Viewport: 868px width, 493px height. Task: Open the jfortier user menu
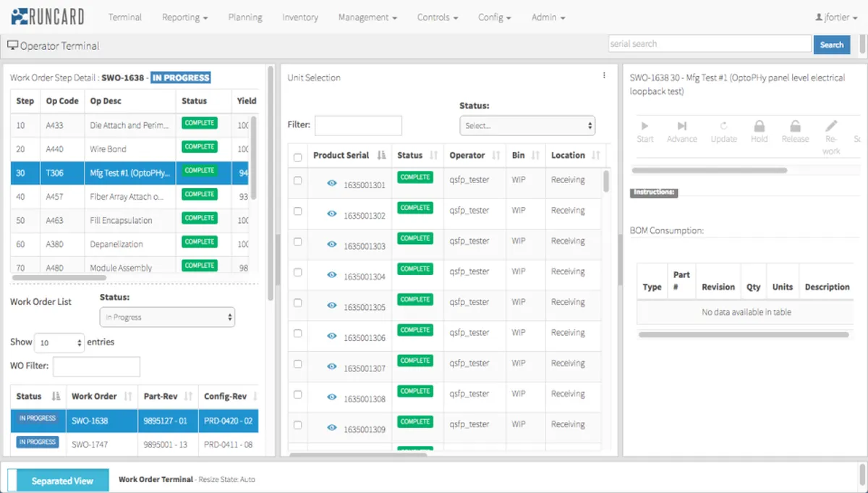[835, 17]
